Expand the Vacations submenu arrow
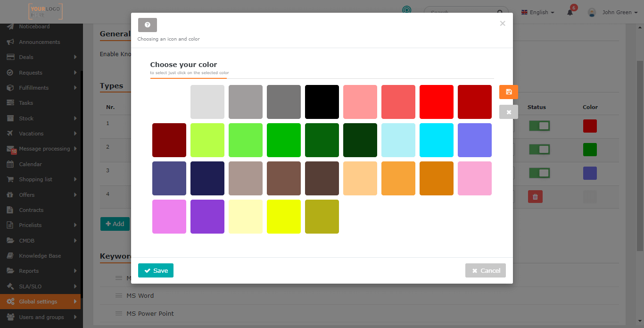644x328 pixels. click(75, 134)
